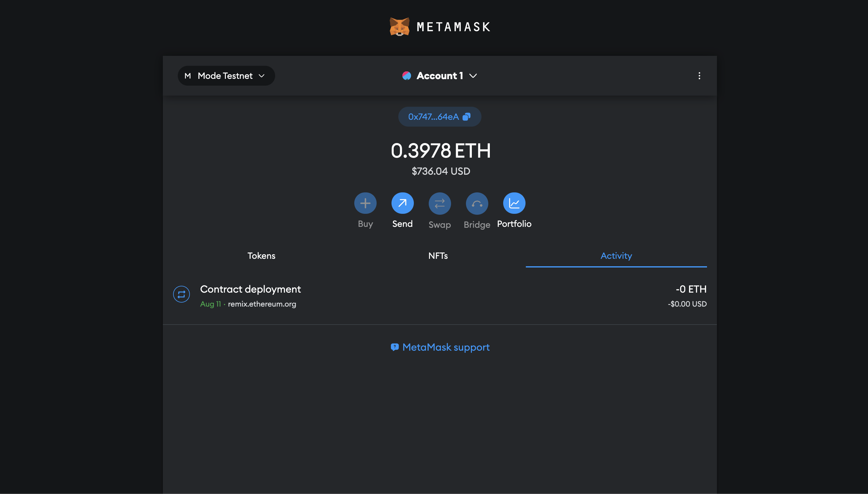The height and width of the screenshot is (494, 868).
Task: Click the M network avatar icon
Action: click(x=188, y=76)
